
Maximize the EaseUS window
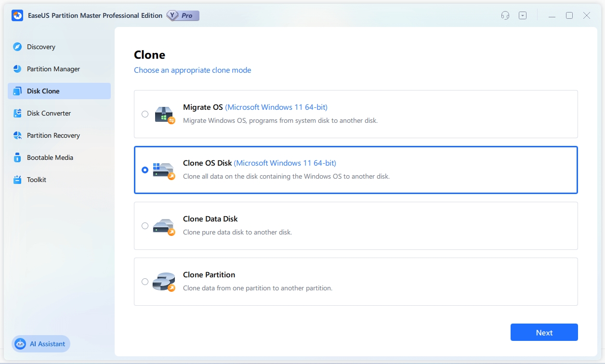pyautogui.click(x=569, y=15)
